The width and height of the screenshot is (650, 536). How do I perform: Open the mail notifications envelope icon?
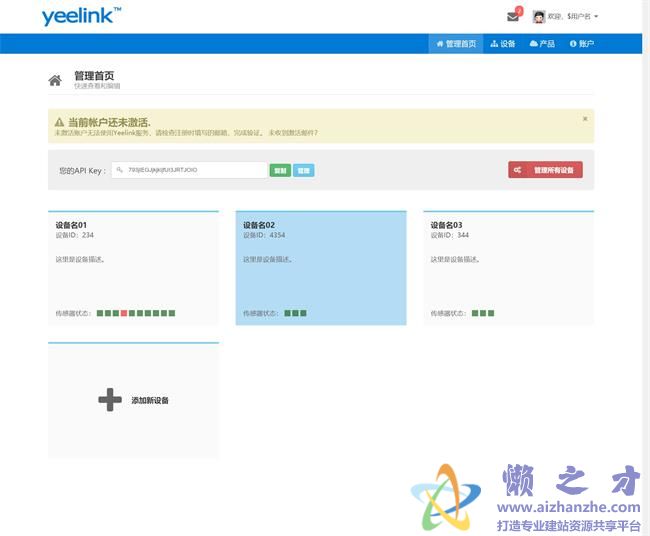513,16
